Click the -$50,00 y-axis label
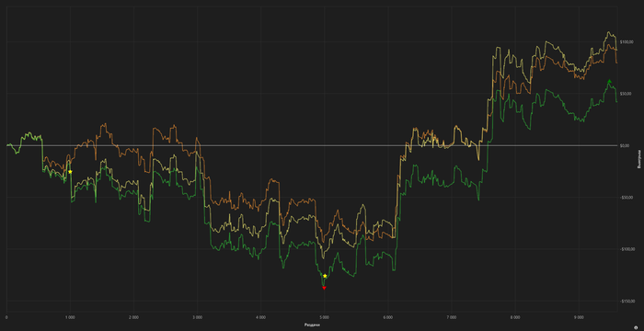Screen dimensions: 644x331 pos(626,198)
